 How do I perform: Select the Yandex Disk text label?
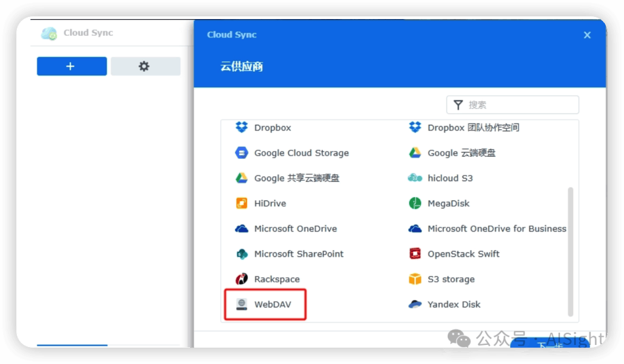click(x=454, y=304)
